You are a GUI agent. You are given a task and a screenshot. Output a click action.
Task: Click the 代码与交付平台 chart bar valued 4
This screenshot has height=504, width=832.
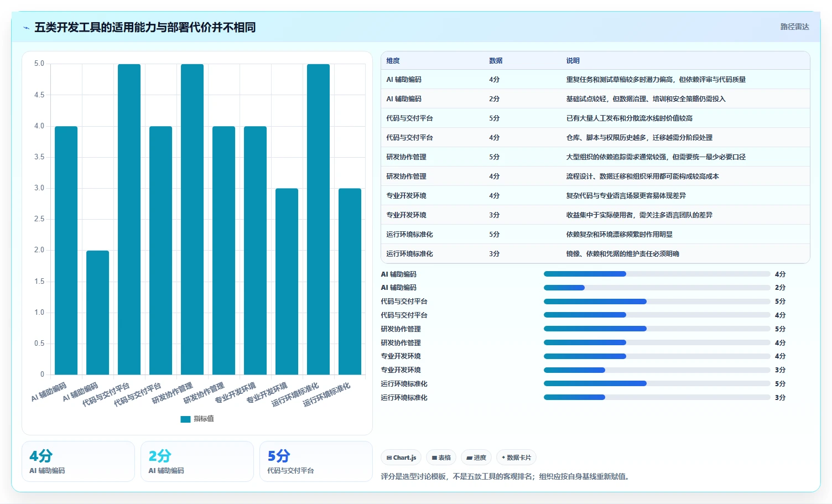pyautogui.click(x=161, y=251)
